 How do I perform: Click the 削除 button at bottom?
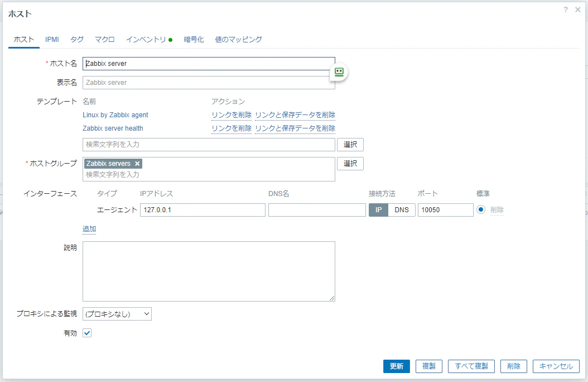pos(514,366)
